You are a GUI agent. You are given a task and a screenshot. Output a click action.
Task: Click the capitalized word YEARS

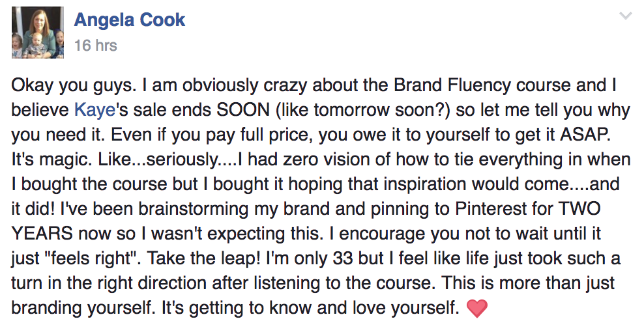pyautogui.click(x=42, y=234)
